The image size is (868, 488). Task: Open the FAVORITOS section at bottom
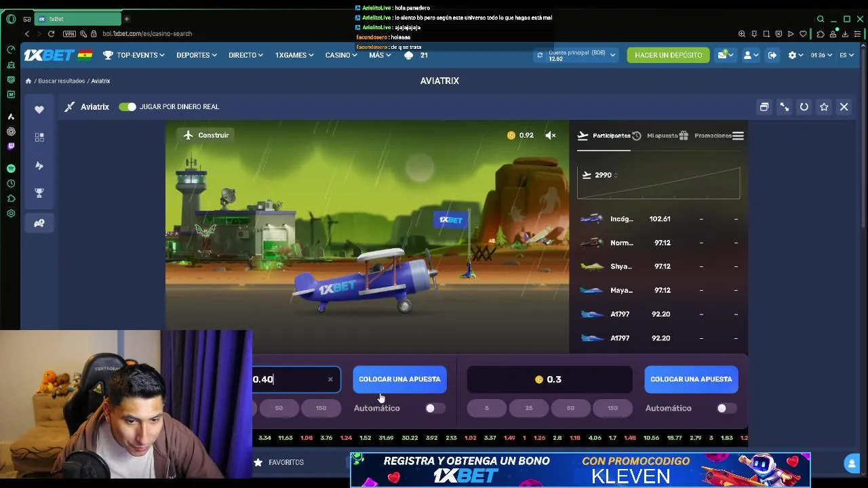279,462
